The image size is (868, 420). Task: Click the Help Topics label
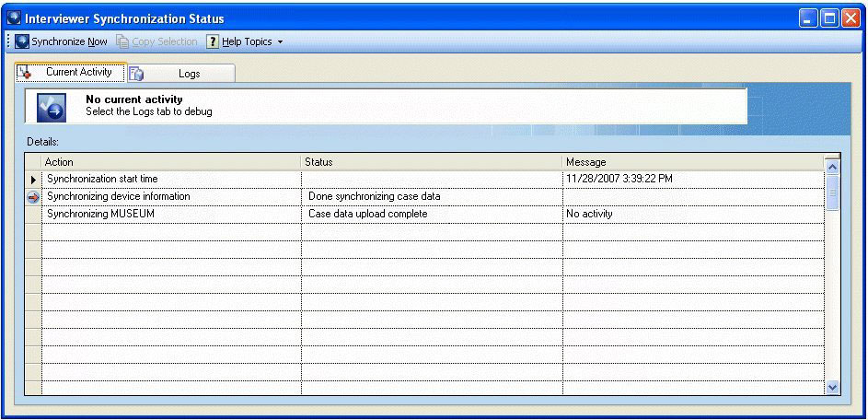[247, 41]
